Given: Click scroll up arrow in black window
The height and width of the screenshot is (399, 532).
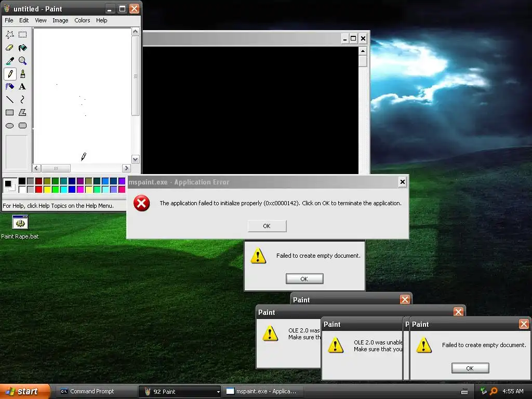Looking at the screenshot, I should tap(363, 51).
